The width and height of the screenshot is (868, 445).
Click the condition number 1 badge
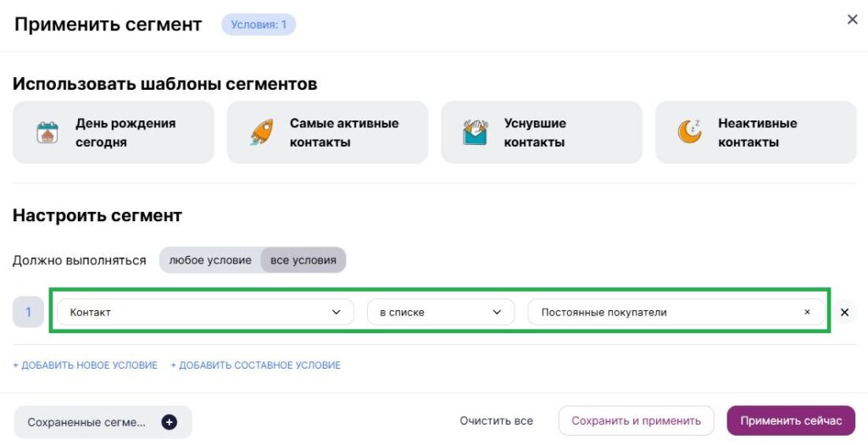point(28,312)
